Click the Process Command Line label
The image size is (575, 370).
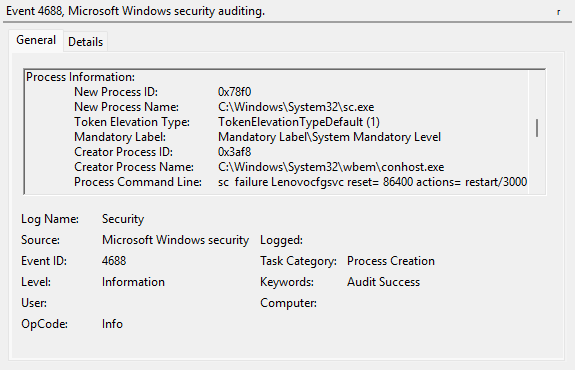click(138, 182)
